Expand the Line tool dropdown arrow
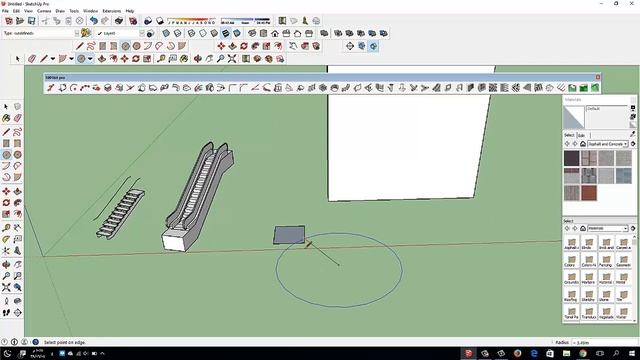This screenshot has width=640, height=360. pos(53,59)
